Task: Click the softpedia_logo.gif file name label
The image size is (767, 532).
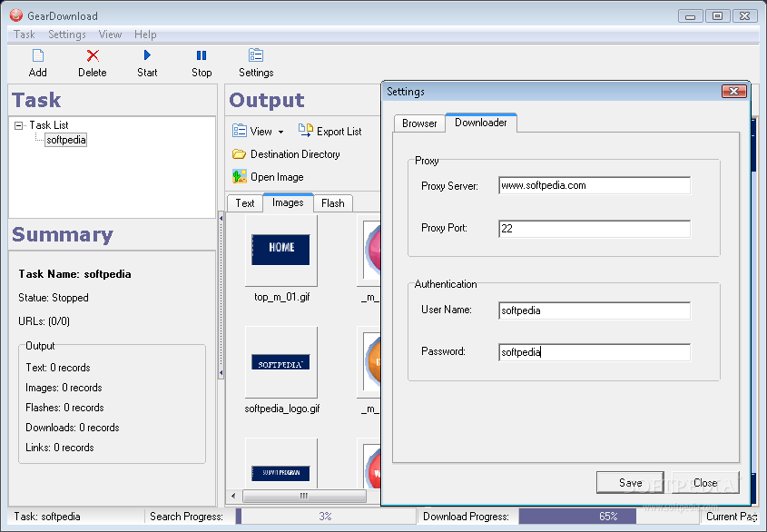Action: (282, 409)
